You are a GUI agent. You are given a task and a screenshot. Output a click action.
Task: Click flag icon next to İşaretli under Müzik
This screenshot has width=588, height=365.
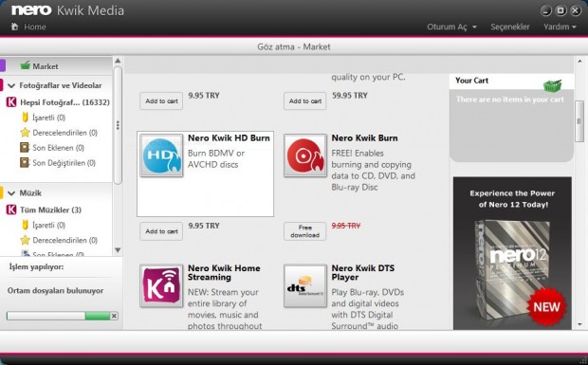click(25, 225)
